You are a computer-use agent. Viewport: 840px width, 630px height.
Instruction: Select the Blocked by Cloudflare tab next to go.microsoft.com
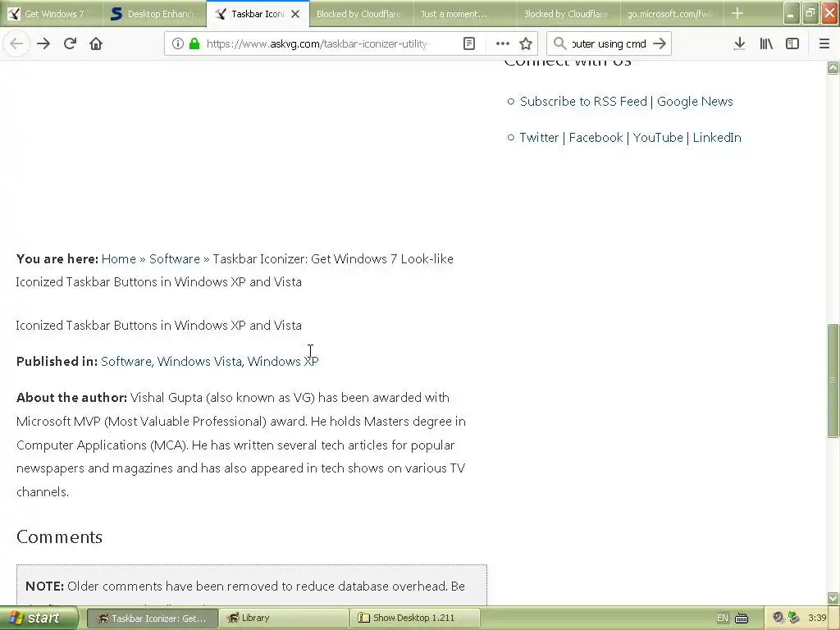tap(568, 14)
